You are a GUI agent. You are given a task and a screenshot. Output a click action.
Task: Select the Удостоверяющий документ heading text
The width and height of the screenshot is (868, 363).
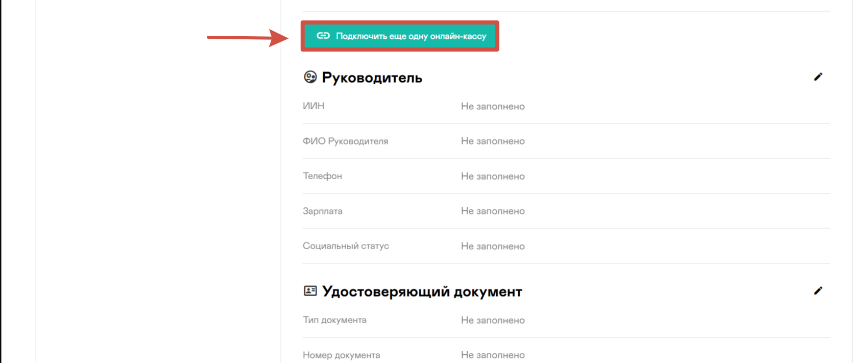(422, 292)
